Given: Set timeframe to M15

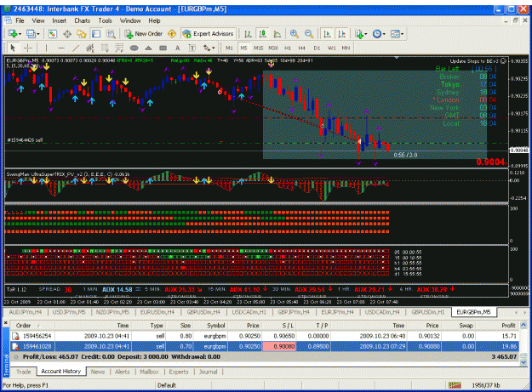Looking at the screenshot, I should pyautogui.click(x=258, y=48).
